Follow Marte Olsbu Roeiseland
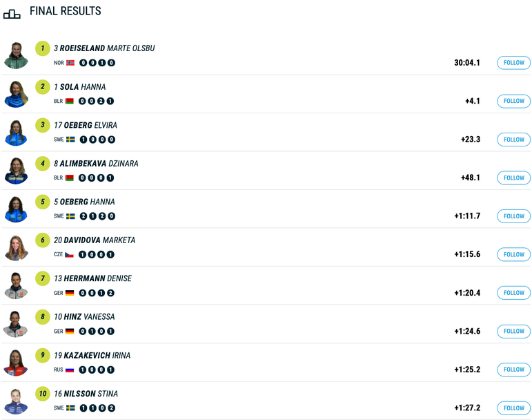This screenshot has height=420, width=532. coord(513,63)
